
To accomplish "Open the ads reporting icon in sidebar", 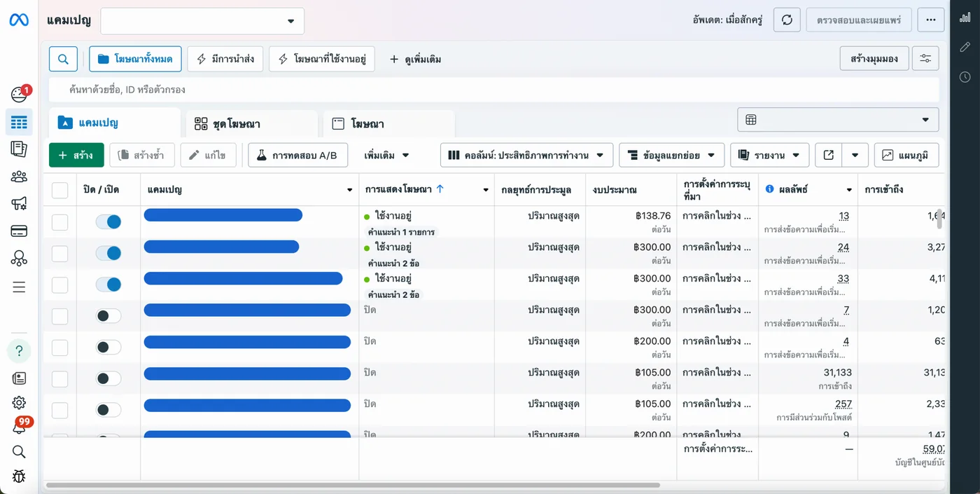I will pyautogui.click(x=19, y=149).
